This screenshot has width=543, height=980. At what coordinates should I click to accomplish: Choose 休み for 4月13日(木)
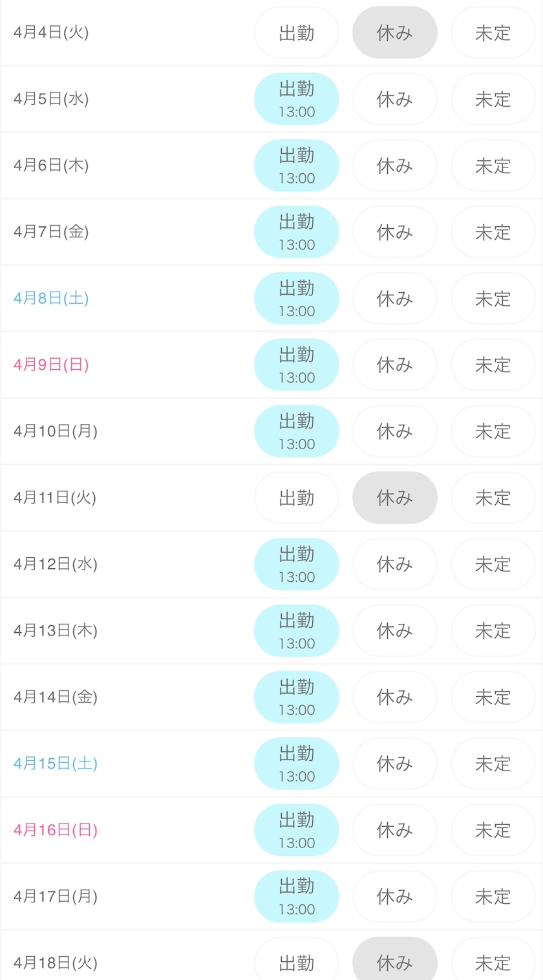395,631
